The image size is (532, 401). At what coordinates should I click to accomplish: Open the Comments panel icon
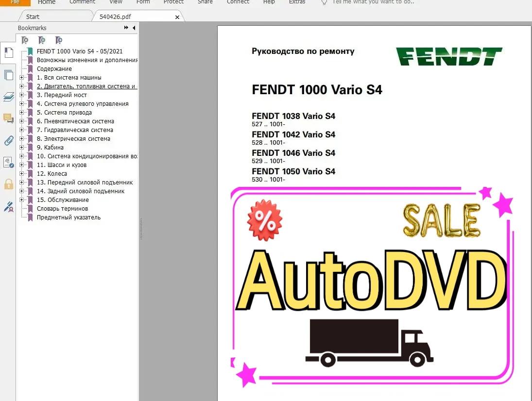tap(8, 118)
